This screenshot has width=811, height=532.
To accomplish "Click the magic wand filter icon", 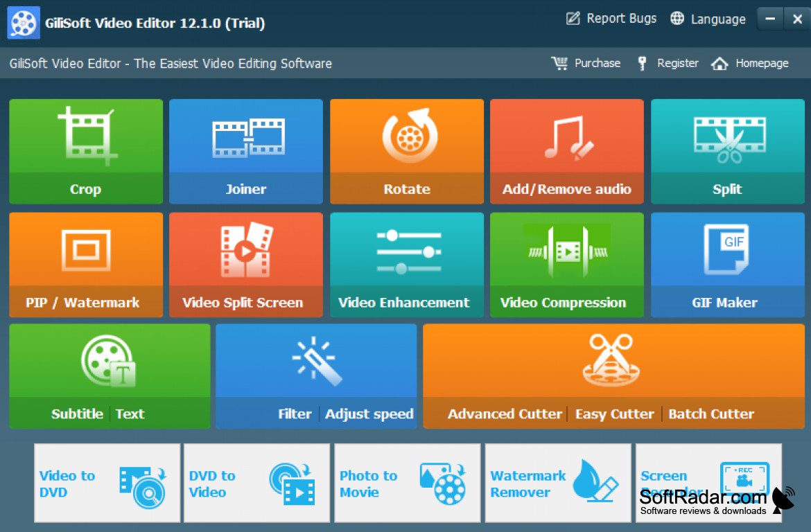I will tap(317, 361).
